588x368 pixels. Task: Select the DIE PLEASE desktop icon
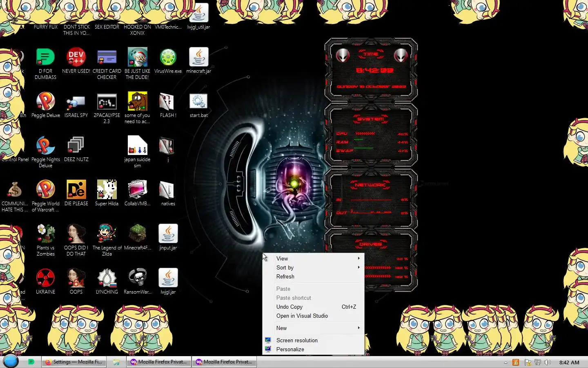click(76, 190)
